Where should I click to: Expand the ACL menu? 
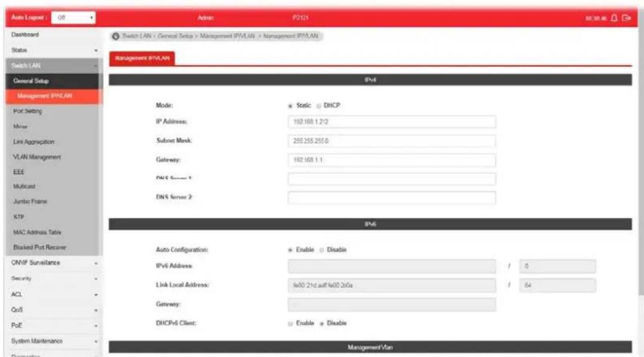point(53,294)
